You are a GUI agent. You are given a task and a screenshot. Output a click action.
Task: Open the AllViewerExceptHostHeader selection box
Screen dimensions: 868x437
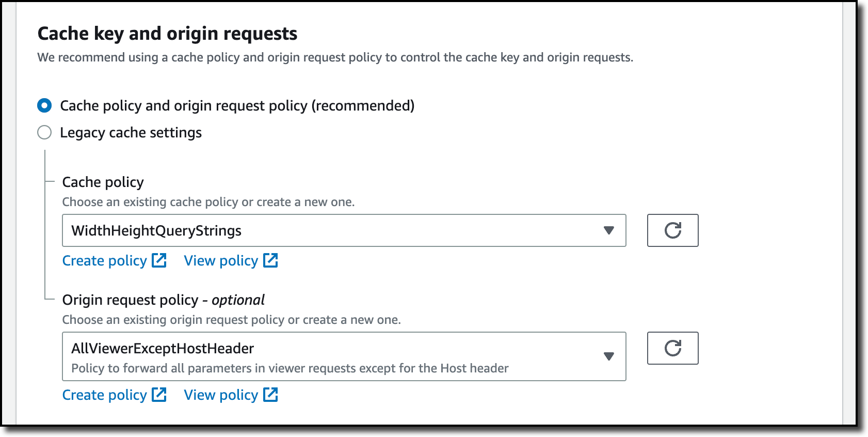click(x=330, y=356)
